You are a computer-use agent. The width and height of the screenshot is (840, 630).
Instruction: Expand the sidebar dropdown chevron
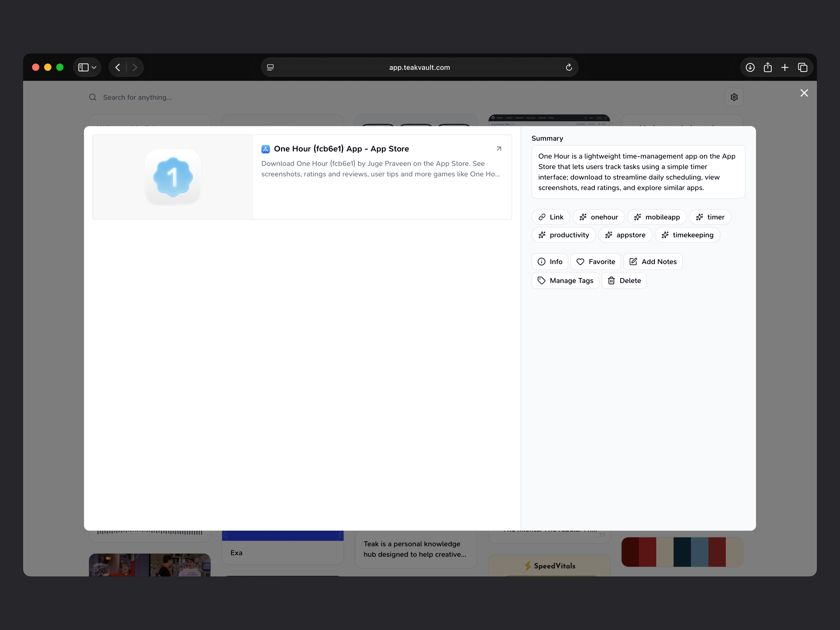pos(94,67)
